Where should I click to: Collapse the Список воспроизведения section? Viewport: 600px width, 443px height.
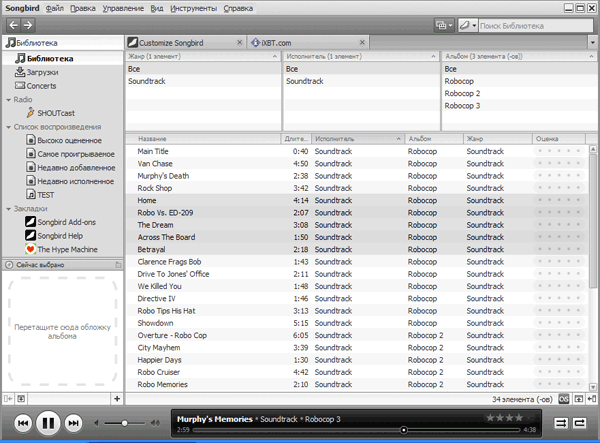click(8, 127)
